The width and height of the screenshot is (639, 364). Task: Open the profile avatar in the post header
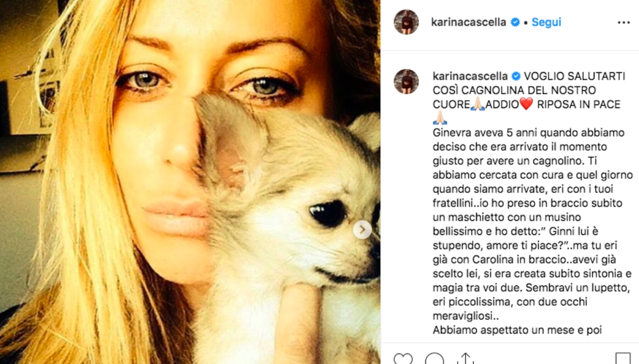[x=406, y=22]
